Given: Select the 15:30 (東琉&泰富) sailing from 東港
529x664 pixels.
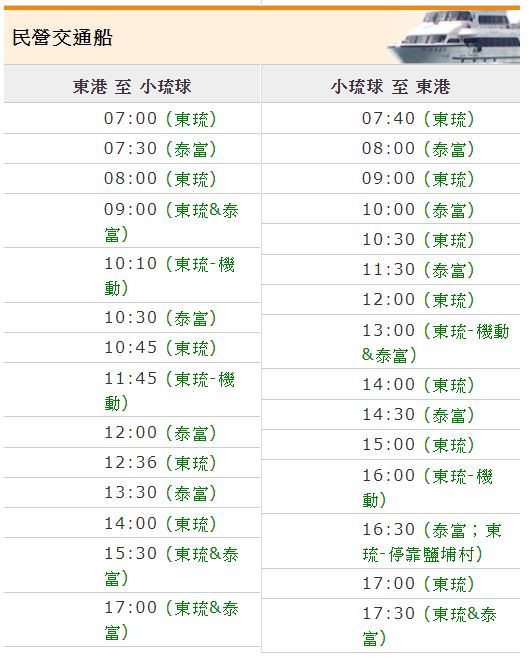Looking at the screenshot, I should point(171,565).
